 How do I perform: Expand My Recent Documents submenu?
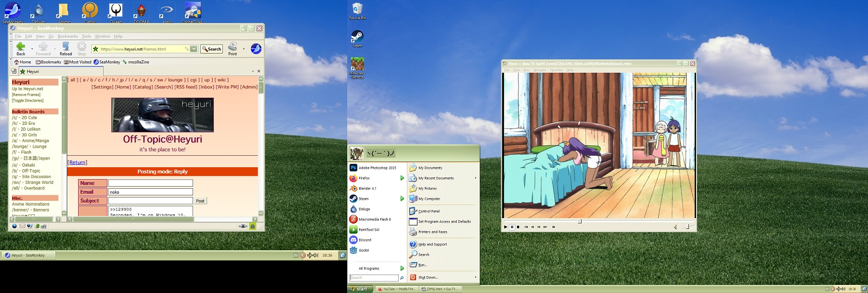pyautogui.click(x=475, y=178)
